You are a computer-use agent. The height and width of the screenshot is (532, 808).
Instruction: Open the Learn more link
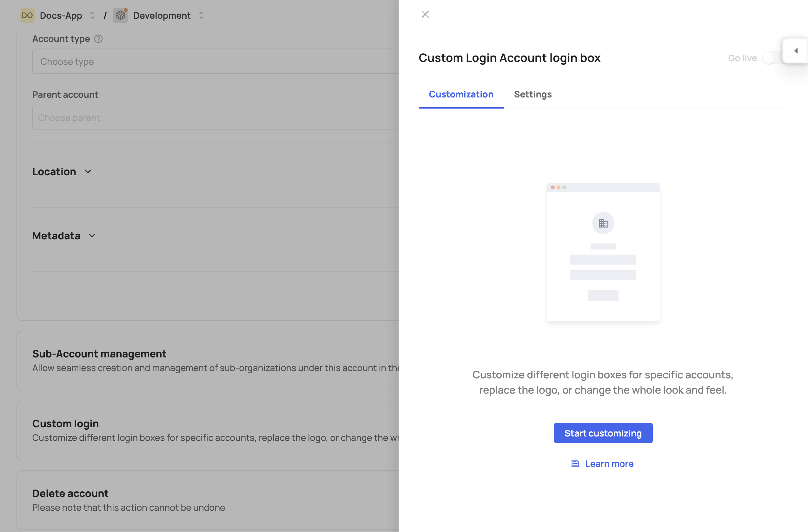tap(609, 463)
